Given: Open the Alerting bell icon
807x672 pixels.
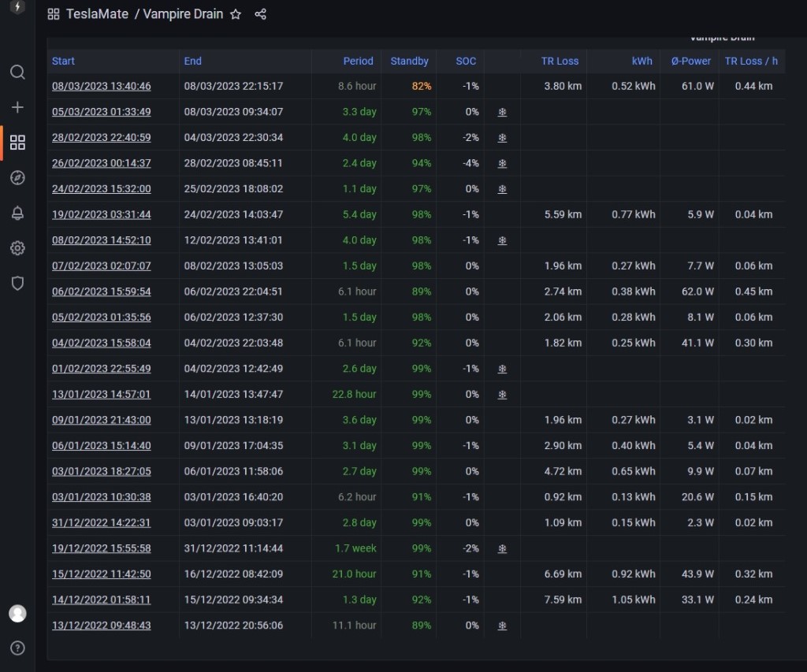Looking at the screenshot, I should [17, 213].
